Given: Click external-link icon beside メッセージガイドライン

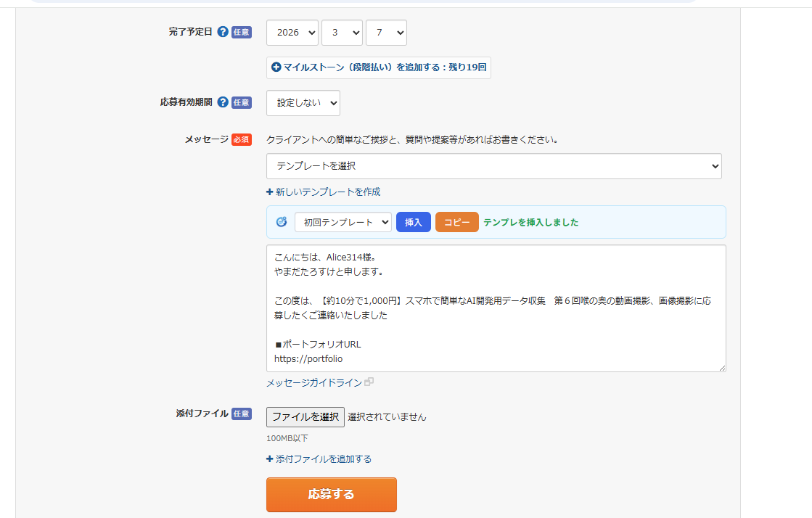Looking at the screenshot, I should 369,382.
